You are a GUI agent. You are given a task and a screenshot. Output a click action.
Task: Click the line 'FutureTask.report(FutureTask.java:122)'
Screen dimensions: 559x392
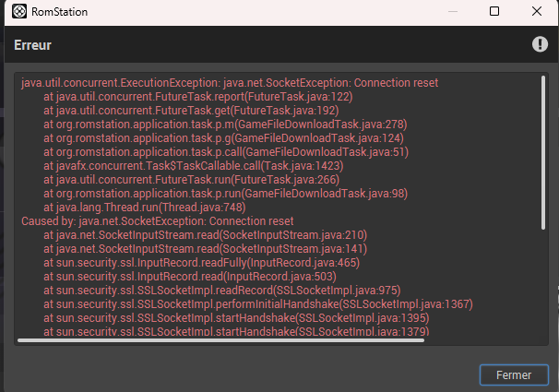[x=197, y=97]
